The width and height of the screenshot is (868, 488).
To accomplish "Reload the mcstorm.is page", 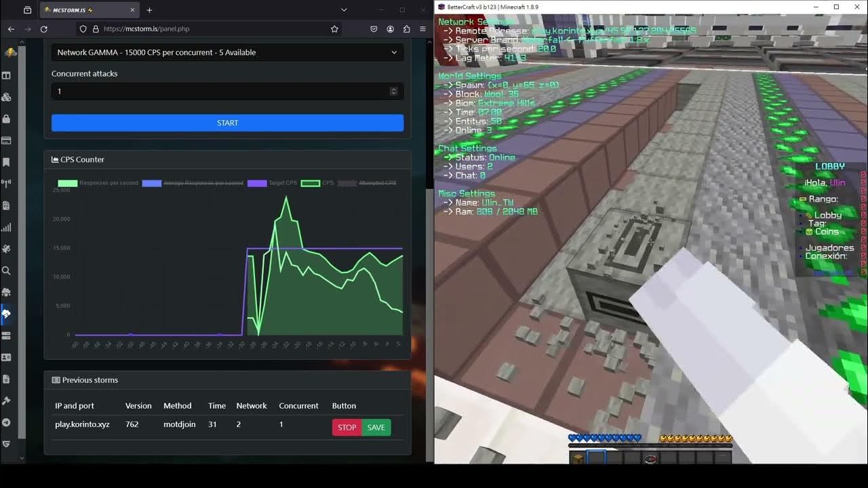I will pyautogui.click(x=44, y=29).
